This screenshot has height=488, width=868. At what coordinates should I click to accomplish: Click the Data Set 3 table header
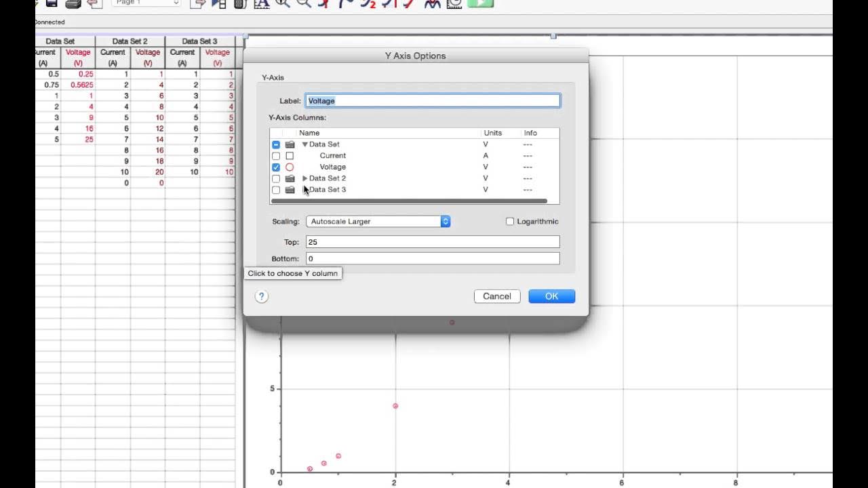tap(199, 41)
